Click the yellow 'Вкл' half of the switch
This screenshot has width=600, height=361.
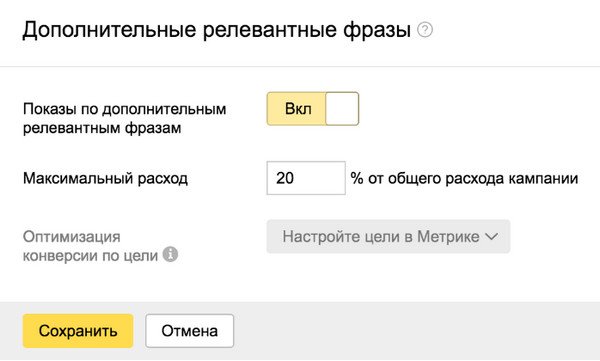coord(297,109)
